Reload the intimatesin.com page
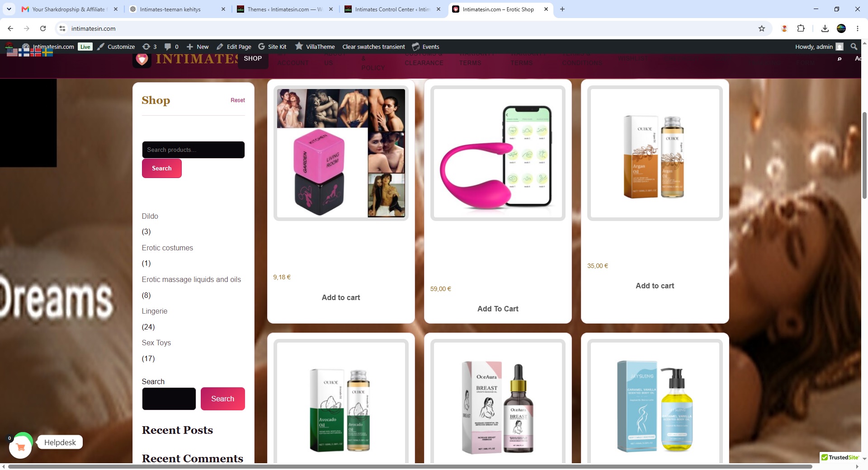 (x=43, y=28)
